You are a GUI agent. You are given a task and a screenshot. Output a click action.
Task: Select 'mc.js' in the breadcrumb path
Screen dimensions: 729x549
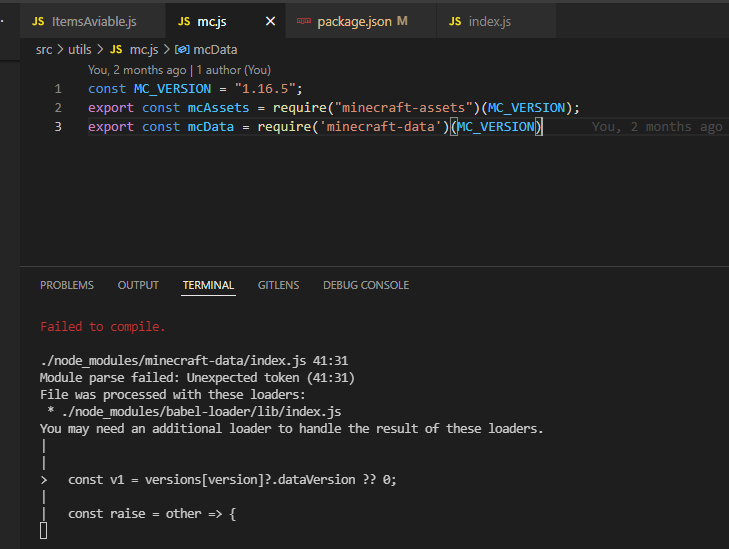pos(144,50)
